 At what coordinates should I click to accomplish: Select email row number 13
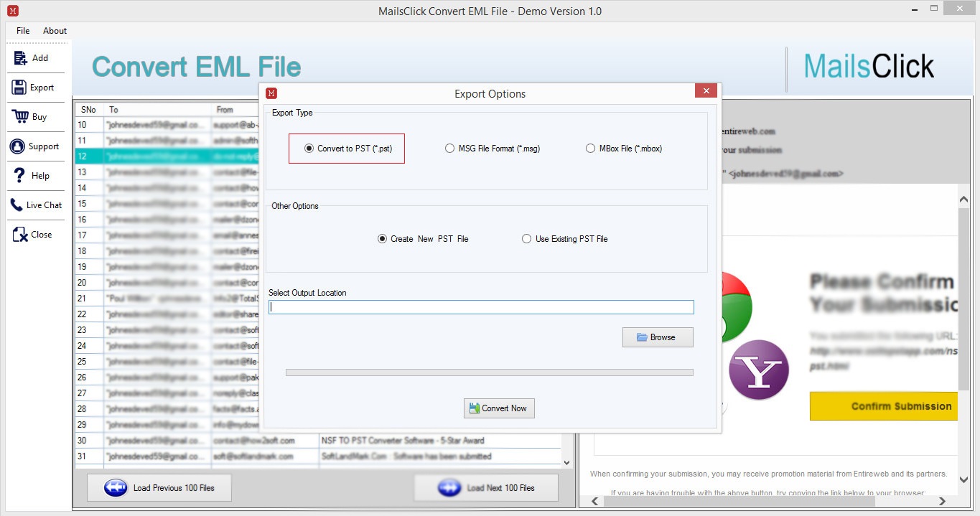167,172
